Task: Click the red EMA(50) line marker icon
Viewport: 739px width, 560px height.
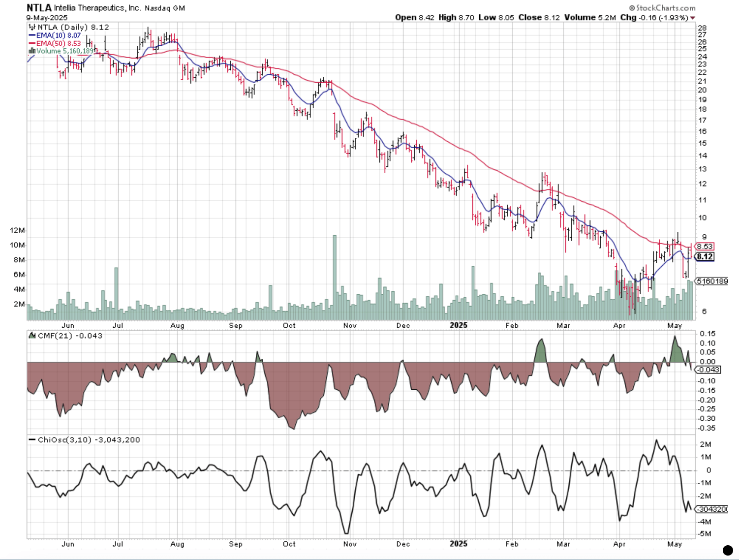Action: pyautogui.click(x=32, y=43)
